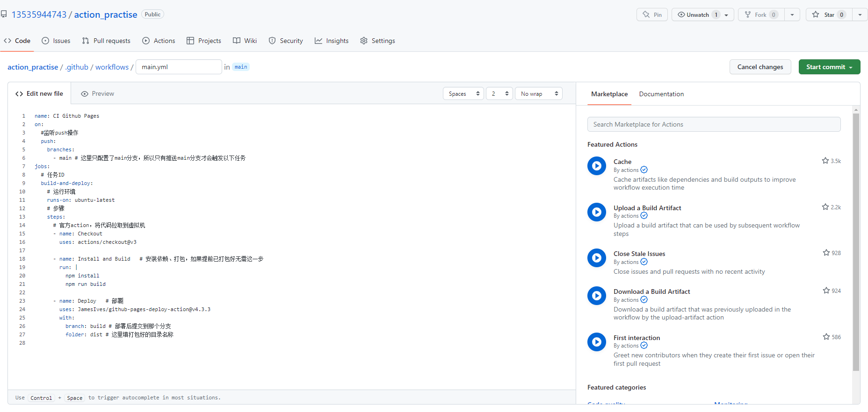Click the marketplace sidebar scrollbar
This screenshot has width=868, height=412.
tap(856, 242)
